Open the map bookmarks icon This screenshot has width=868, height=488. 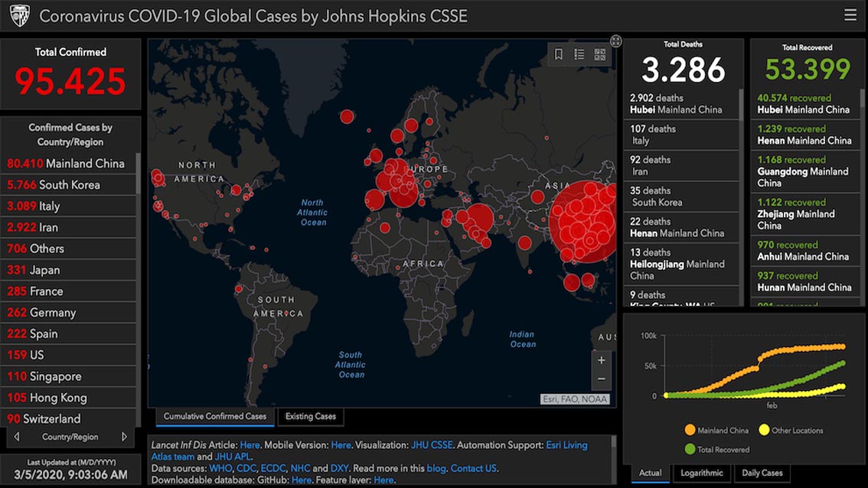(x=559, y=54)
